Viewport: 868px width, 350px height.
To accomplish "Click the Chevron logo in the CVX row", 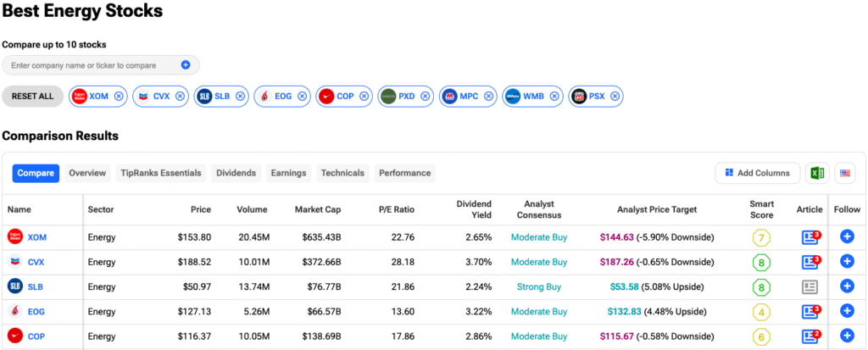I will (15, 262).
